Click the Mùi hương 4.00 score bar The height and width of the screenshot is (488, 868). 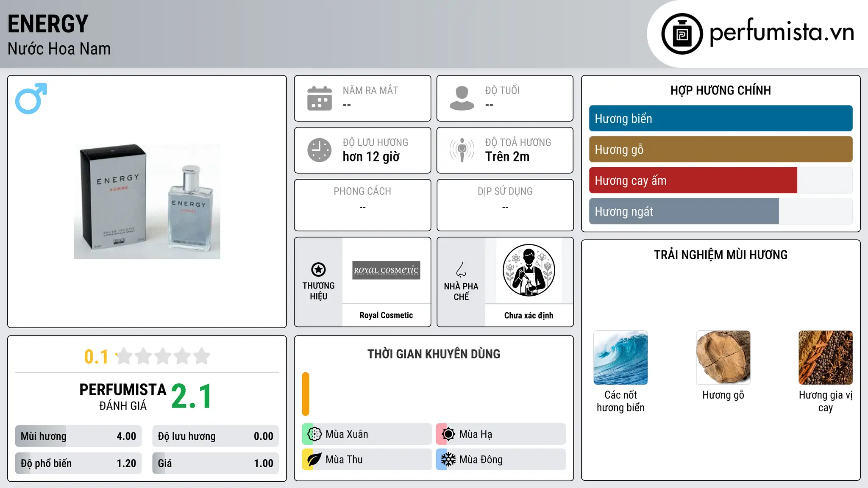pos(78,436)
